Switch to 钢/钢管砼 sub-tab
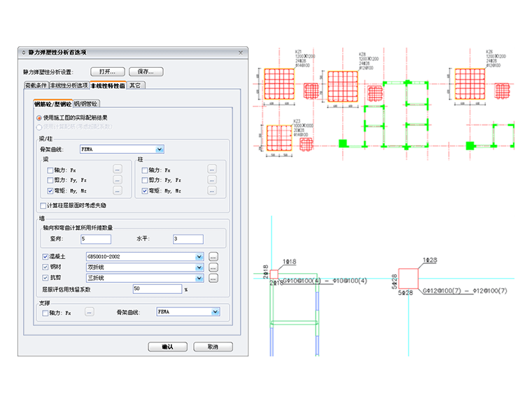 pos(86,104)
